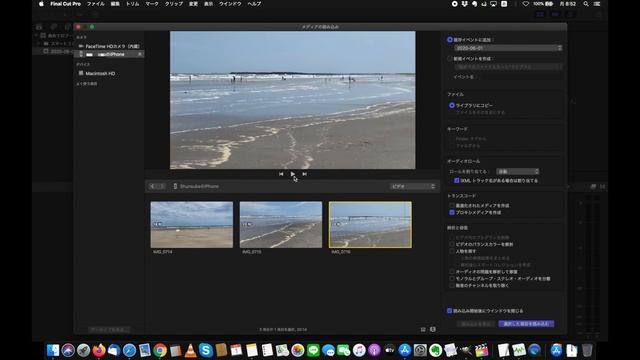
Task: Enable the audio problem analysis checkbox
Action: click(451, 271)
